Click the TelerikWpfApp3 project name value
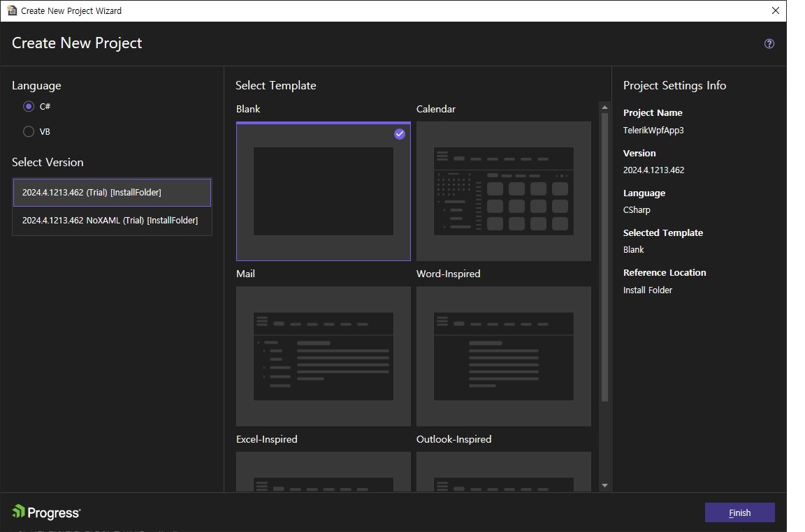The width and height of the screenshot is (805, 532). (653, 131)
